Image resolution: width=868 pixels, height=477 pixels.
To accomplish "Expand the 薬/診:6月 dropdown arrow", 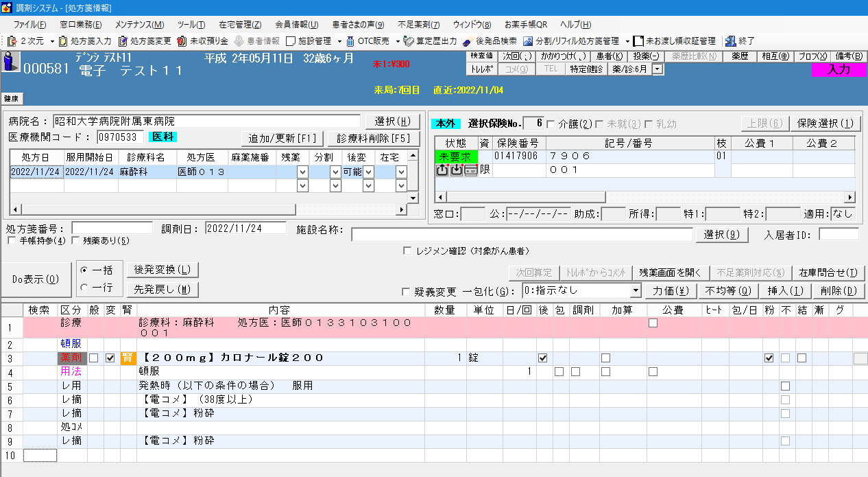I will click(x=658, y=69).
